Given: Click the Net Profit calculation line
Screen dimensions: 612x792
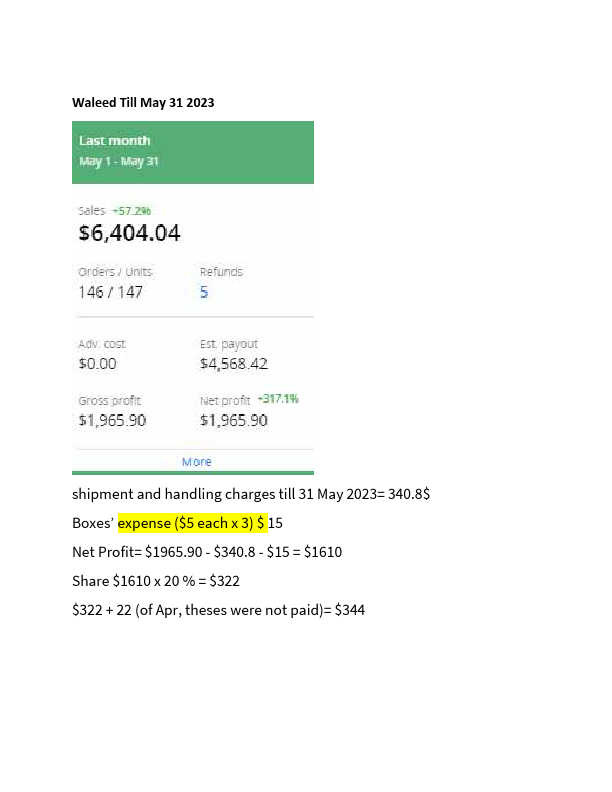Looking at the screenshot, I should click(x=207, y=552).
